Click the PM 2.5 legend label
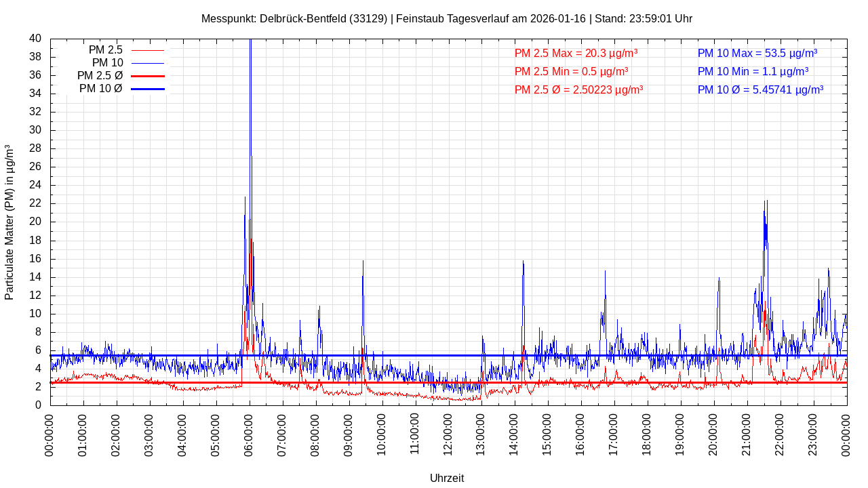The image size is (868, 488). (105, 49)
